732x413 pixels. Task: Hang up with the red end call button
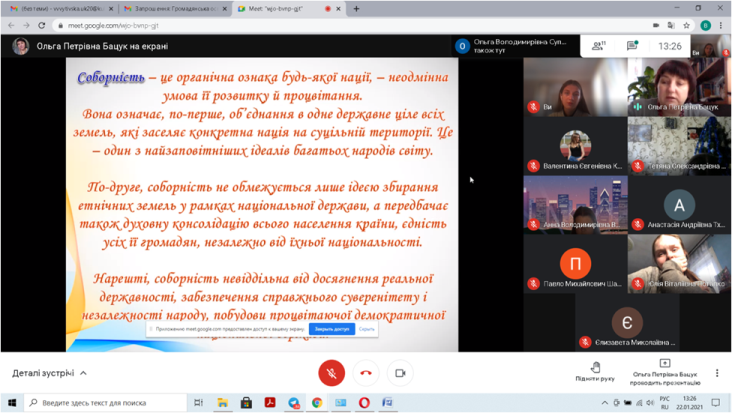366,372
